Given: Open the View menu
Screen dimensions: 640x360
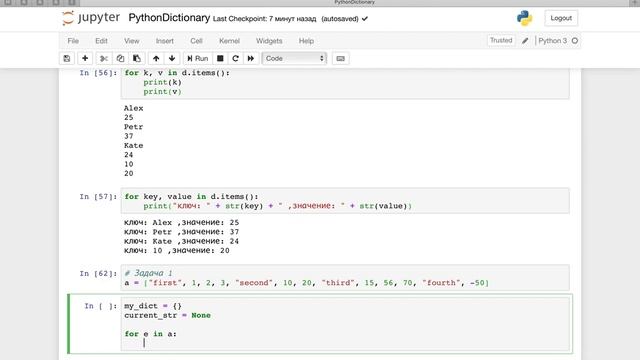Looking at the screenshot, I should click(x=131, y=41).
